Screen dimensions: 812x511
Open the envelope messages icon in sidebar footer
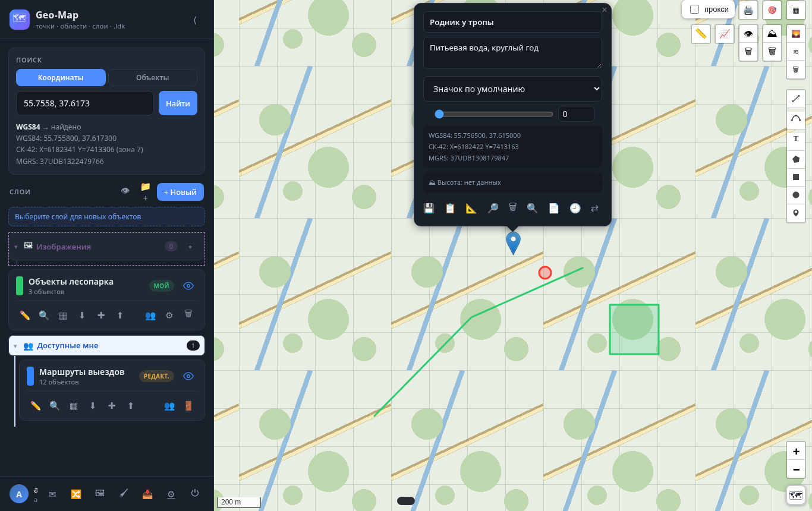pos(52,494)
